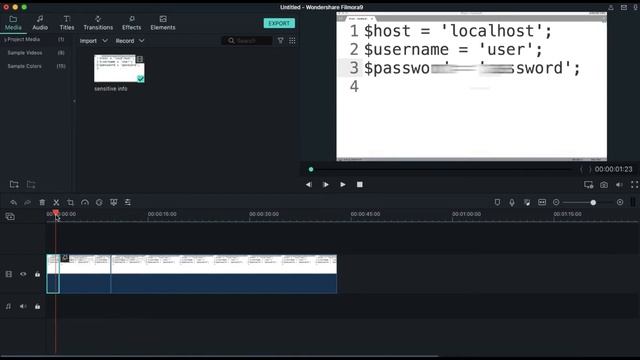Screen dimensions: 640x360
Task: Open the Edit adjustments icon
Action: coord(128,202)
